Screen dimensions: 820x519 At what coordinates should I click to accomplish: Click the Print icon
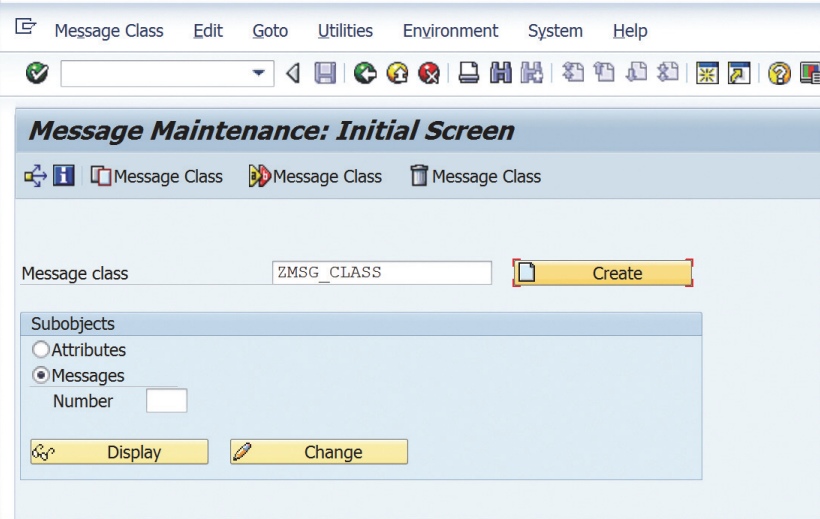pyautogui.click(x=469, y=73)
